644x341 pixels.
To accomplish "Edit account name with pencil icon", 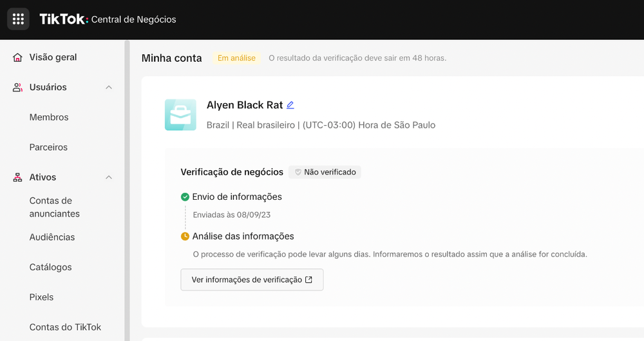I will coord(290,105).
